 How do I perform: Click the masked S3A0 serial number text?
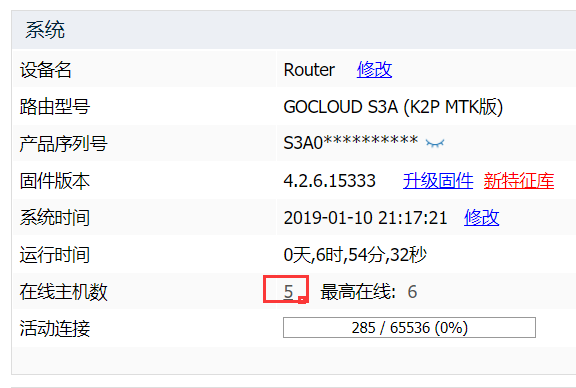click(x=351, y=143)
